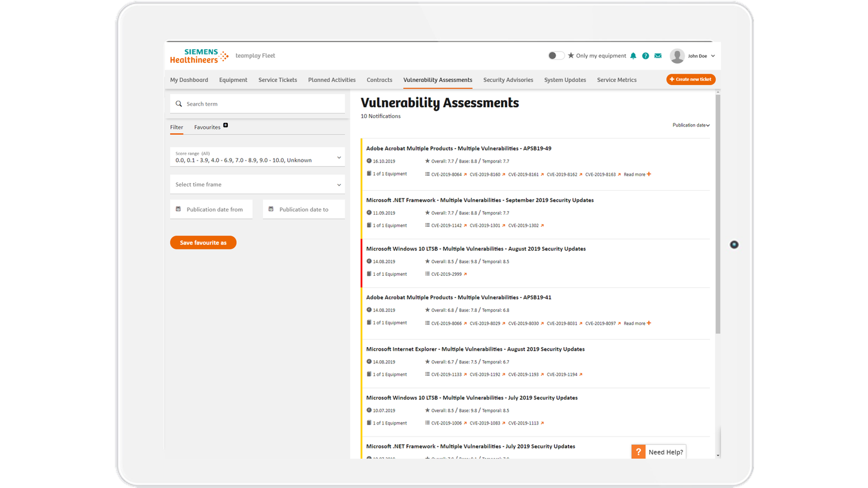Screen dimensions: 868x488
Task: Click the list icon before CVE-2019-1006
Action: (427, 423)
